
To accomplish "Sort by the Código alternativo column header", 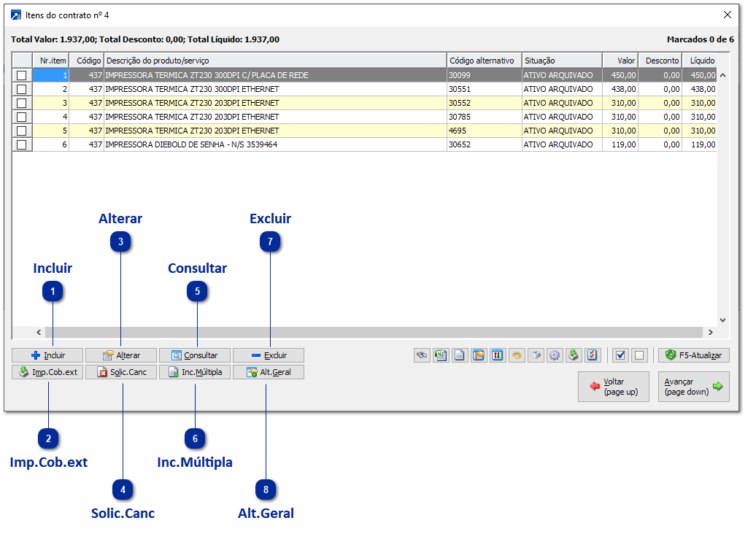I will click(483, 61).
